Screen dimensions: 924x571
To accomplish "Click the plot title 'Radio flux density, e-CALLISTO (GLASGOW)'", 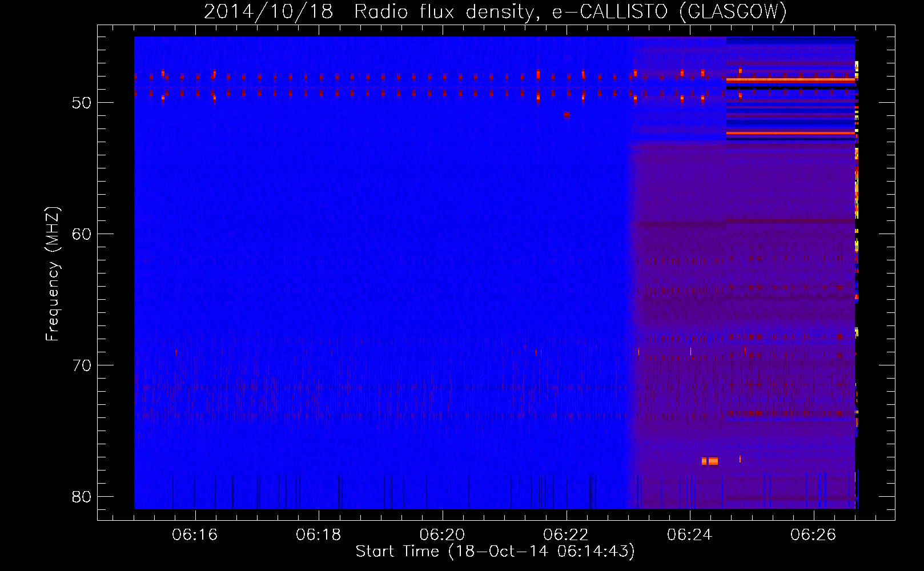I will pos(571,11).
